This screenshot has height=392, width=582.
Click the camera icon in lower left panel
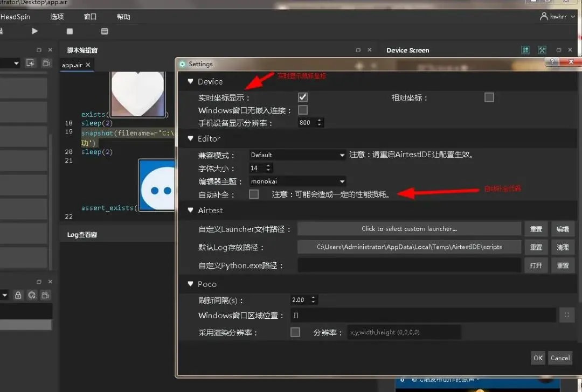pyautogui.click(x=45, y=295)
